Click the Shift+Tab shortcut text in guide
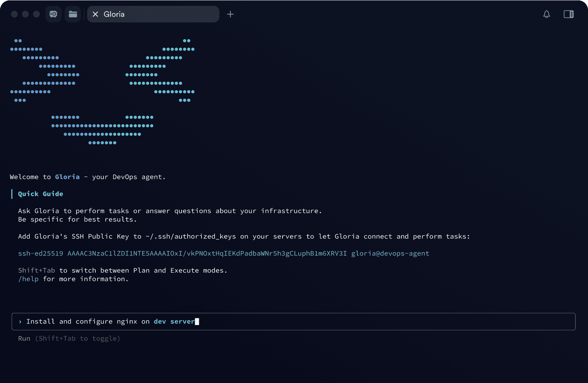Image resolution: width=588 pixels, height=383 pixels. pos(37,270)
